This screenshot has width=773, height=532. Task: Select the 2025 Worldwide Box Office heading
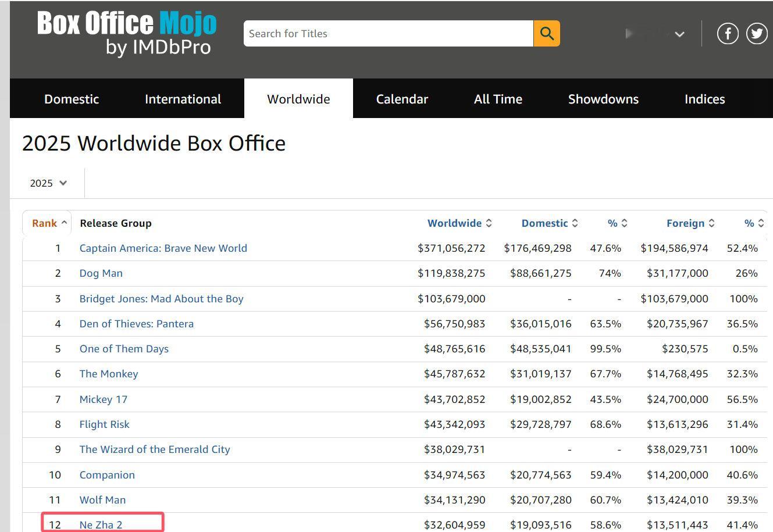pos(154,144)
